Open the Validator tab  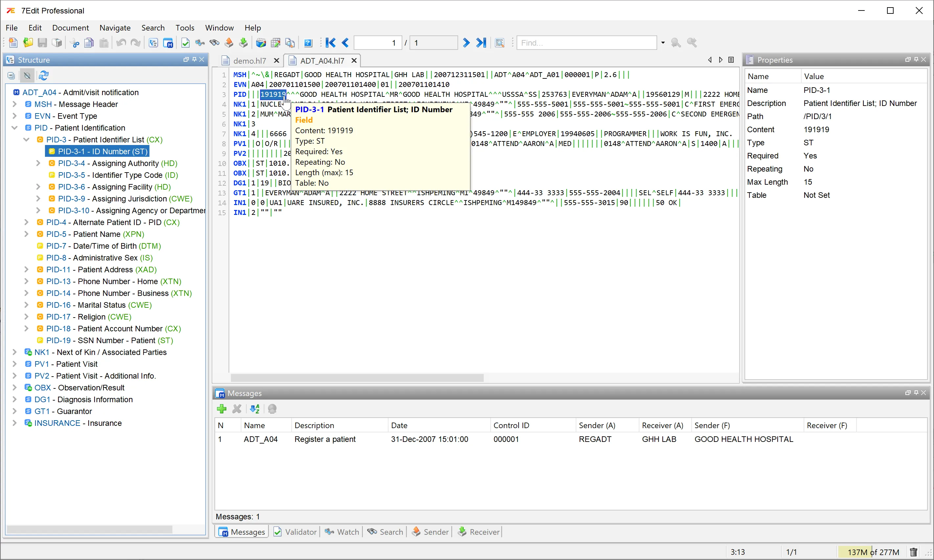[x=295, y=532]
